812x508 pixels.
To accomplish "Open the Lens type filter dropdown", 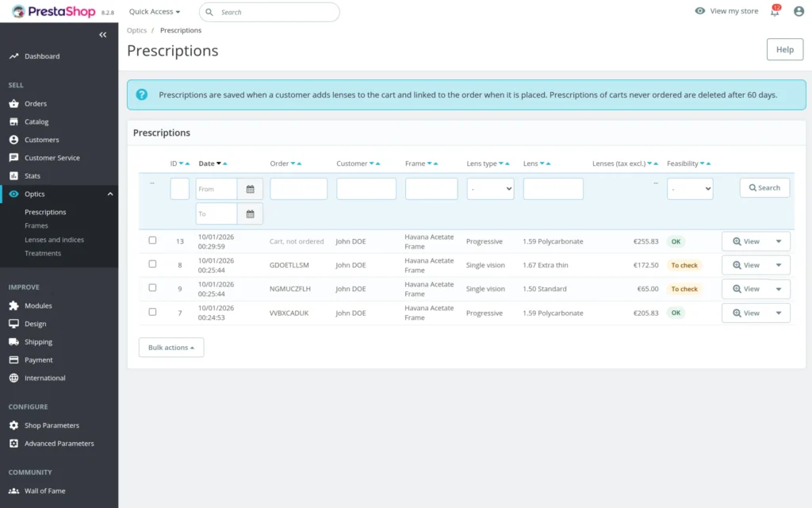I will click(490, 189).
